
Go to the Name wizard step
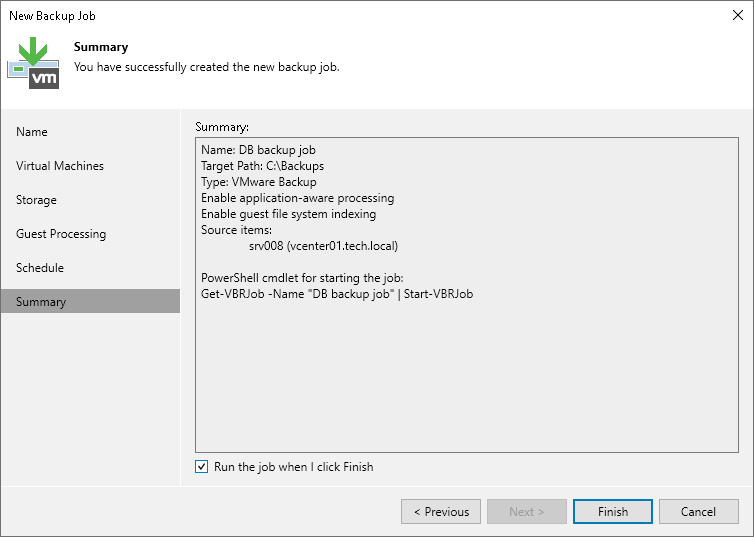pos(32,132)
